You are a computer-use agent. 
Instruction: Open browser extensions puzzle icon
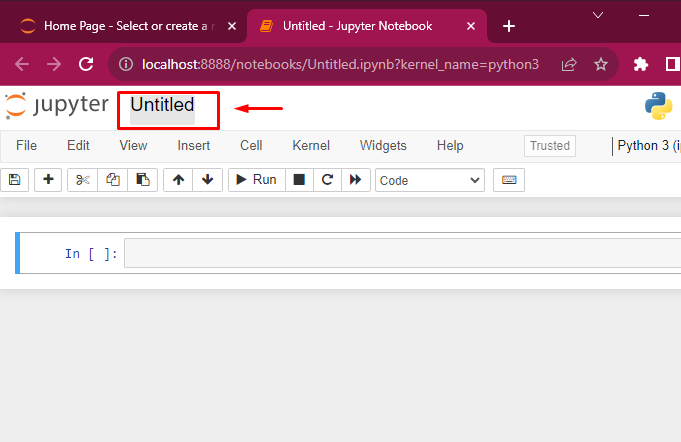(x=641, y=64)
